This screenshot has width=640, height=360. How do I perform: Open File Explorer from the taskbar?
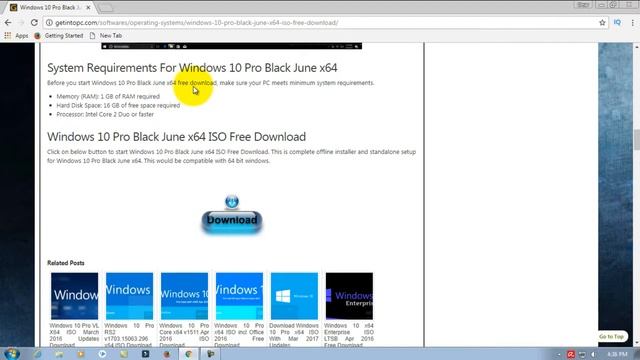59,354
